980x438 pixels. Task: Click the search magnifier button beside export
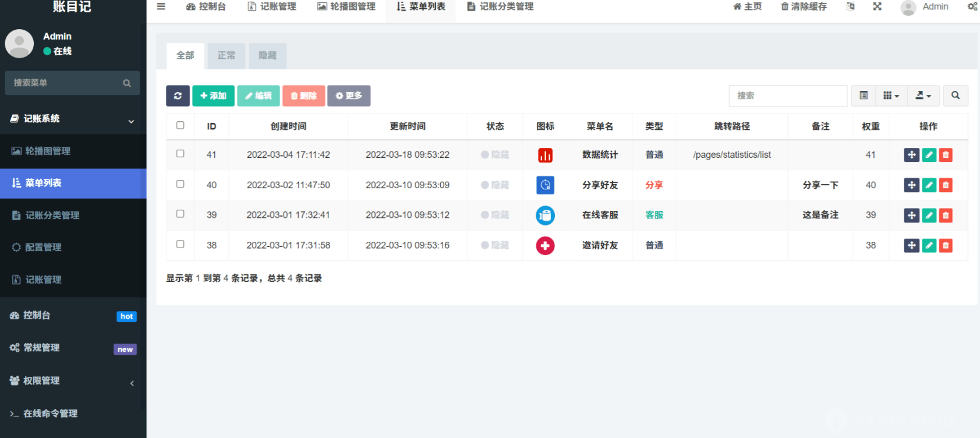(955, 96)
